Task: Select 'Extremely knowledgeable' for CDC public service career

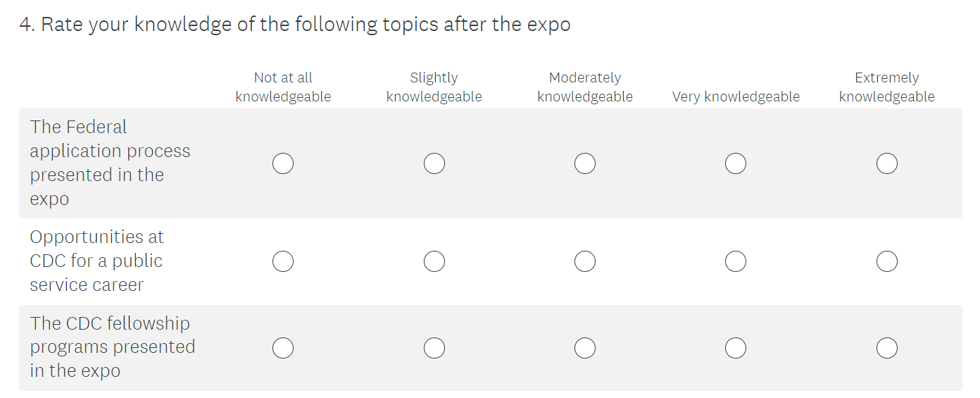Action: 887,261
